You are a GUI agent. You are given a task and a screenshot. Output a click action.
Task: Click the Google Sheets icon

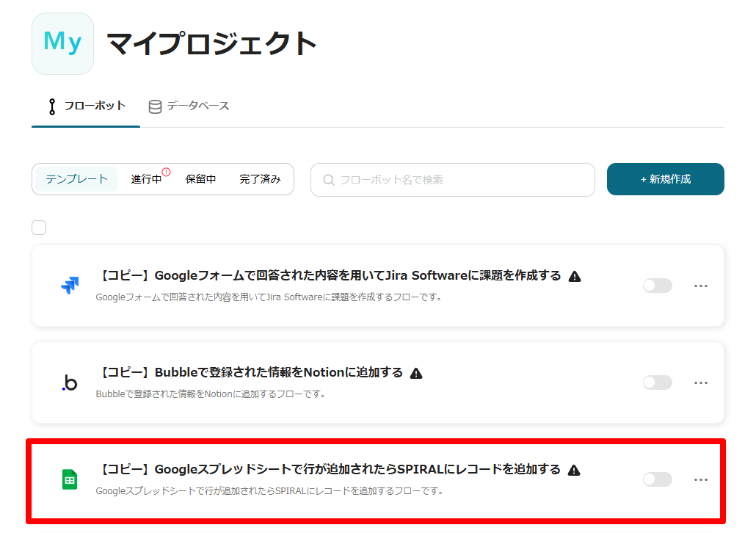(x=70, y=479)
